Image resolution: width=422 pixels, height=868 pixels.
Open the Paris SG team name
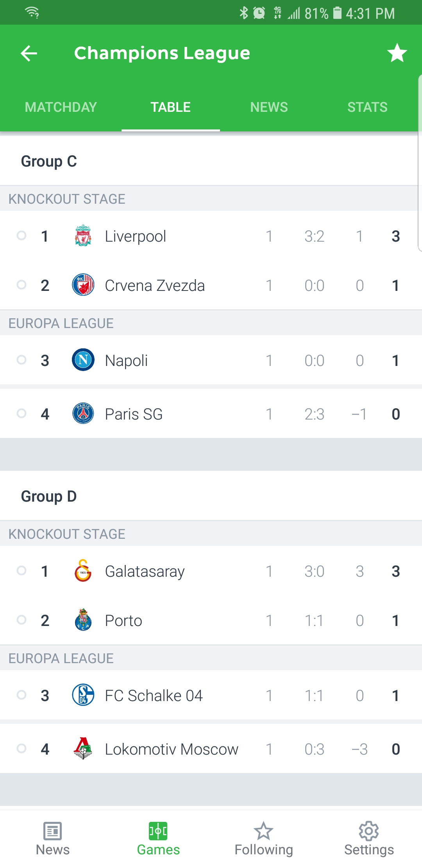click(134, 414)
